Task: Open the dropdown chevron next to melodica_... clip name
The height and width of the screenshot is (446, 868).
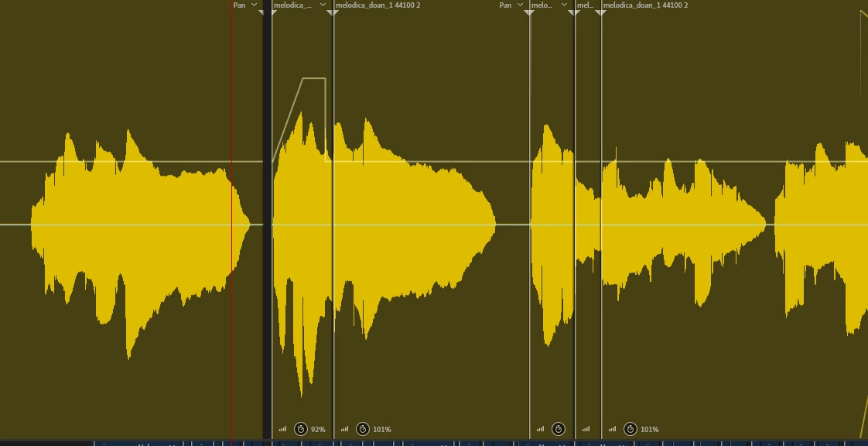Action: [323, 5]
